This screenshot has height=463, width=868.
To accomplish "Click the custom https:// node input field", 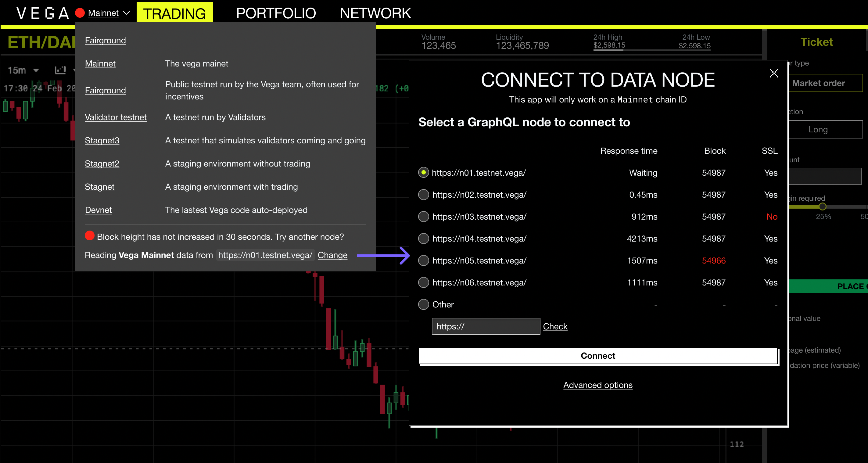I will [x=486, y=326].
